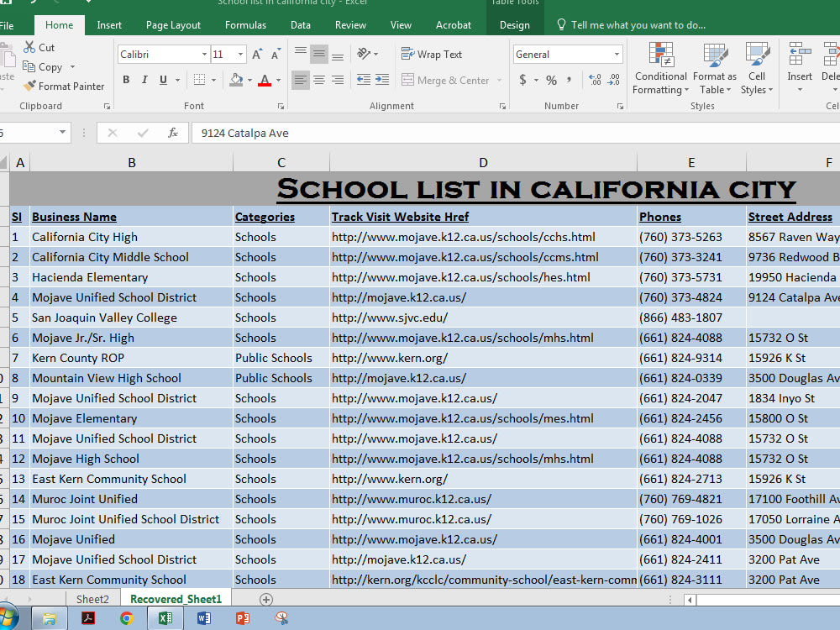Open the Data tab
The image size is (840, 630).
[x=301, y=25]
